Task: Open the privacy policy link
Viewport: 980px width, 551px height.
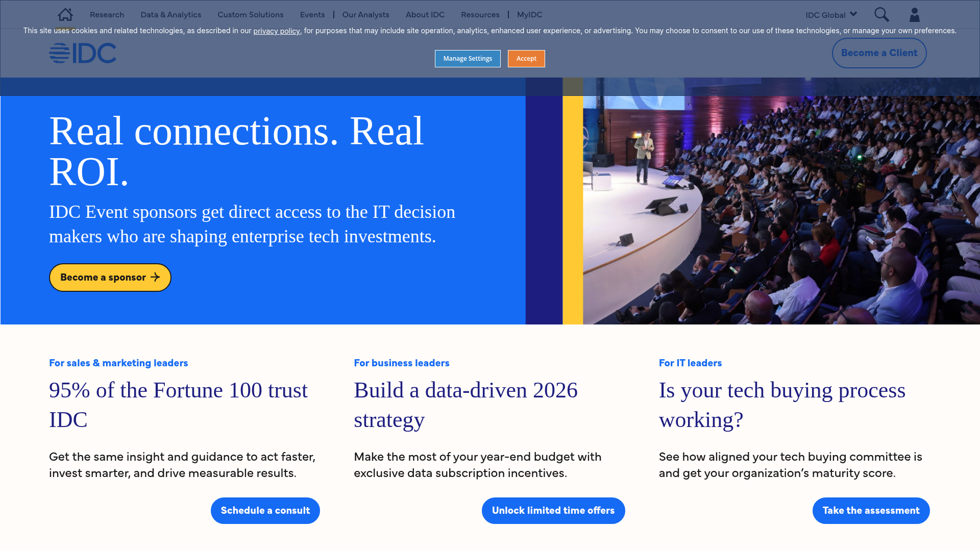Action: pyautogui.click(x=276, y=31)
